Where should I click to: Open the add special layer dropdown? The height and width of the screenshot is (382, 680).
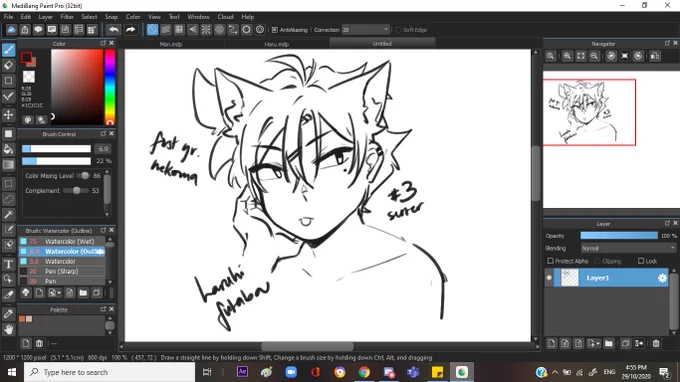click(x=593, y=343)
